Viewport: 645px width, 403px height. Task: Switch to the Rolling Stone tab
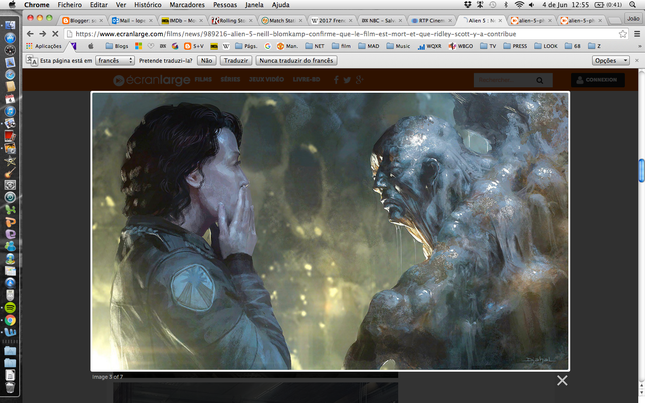tap(232, 20)
